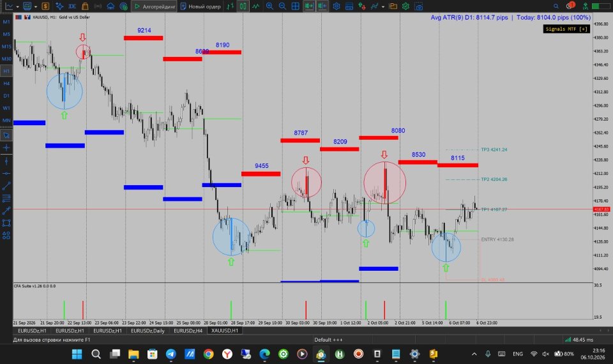Click the zoom in magnifier icon
The image size is (613, 364).
coord(269,6)
